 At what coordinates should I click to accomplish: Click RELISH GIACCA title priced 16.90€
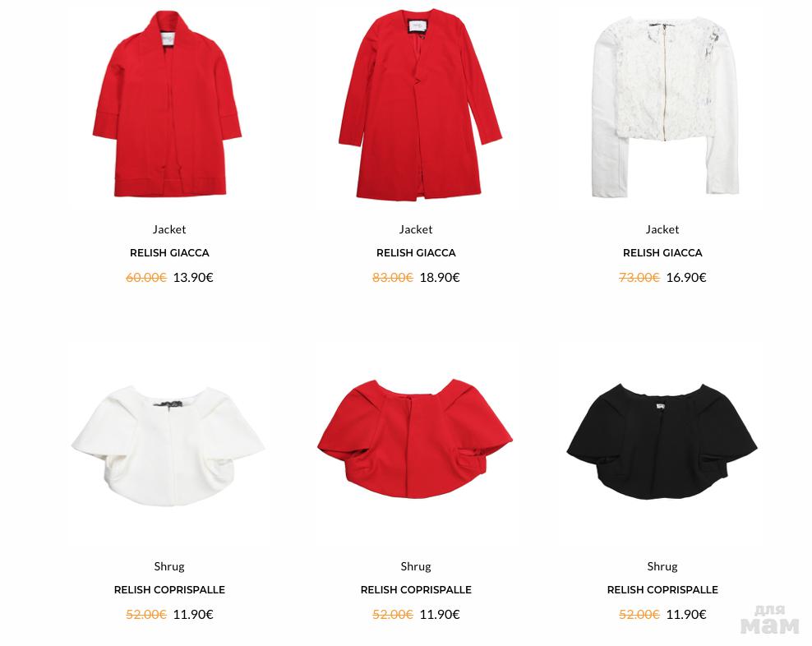coord(662,253)
